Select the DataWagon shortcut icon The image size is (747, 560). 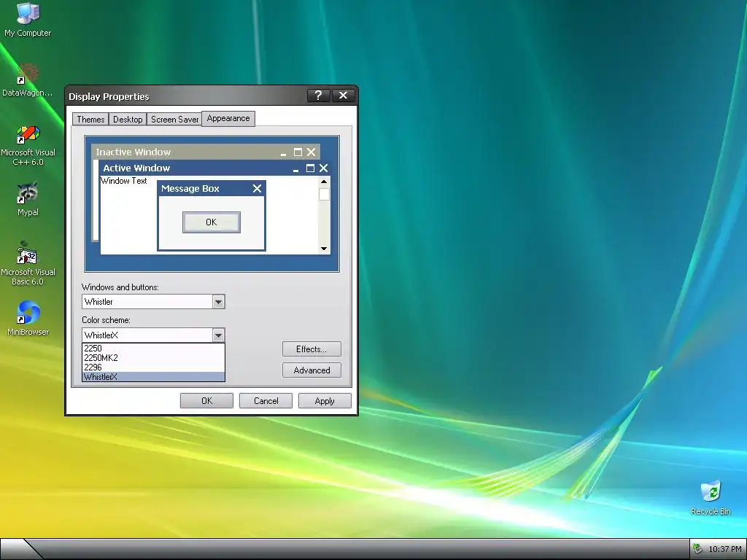coord(28,80)
